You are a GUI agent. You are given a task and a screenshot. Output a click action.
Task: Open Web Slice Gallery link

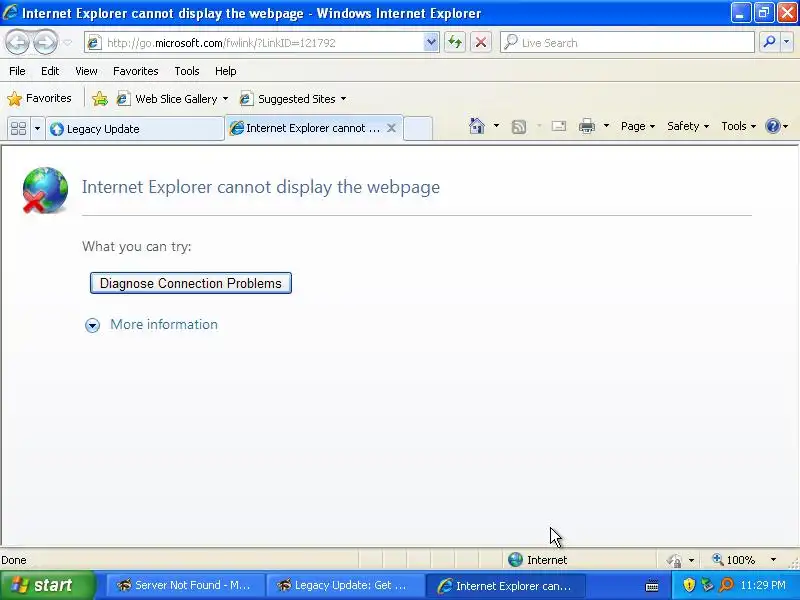tap(167, 98)
